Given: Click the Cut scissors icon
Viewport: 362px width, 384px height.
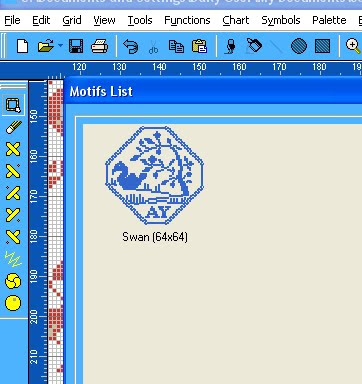Looking at the screenshot, I should pyautogui.click(x=153, y=47).
